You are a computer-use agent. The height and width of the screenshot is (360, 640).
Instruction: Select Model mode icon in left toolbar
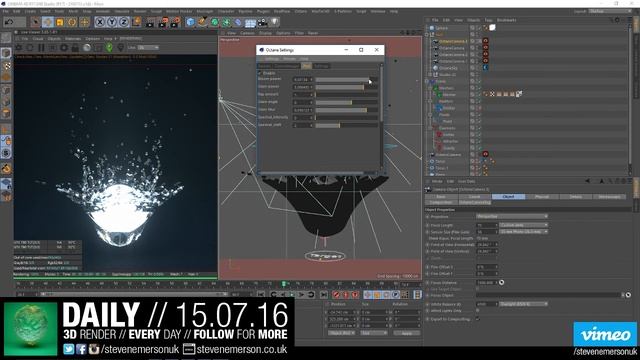click(6, 53)
